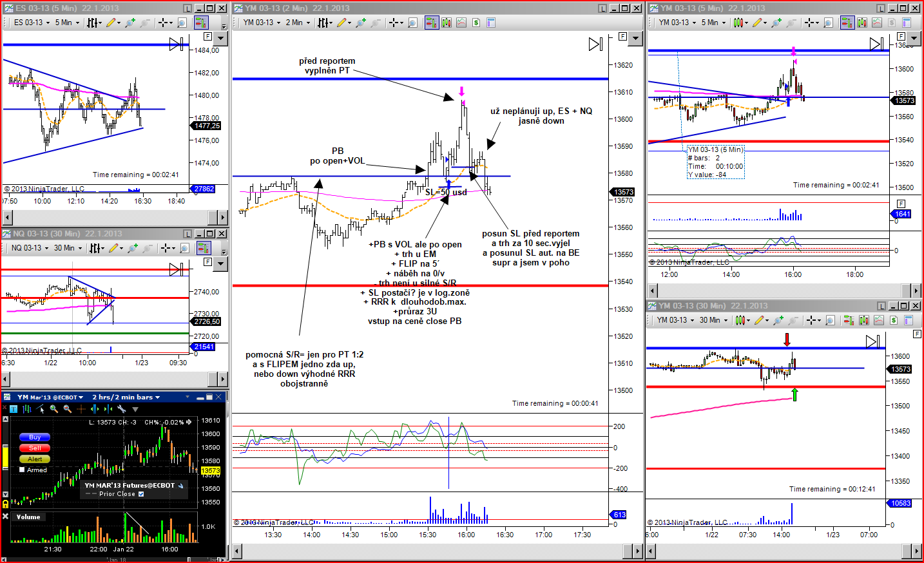
Task: Zoom in on the YM 2 Min chart
Action: click(360, 23)
